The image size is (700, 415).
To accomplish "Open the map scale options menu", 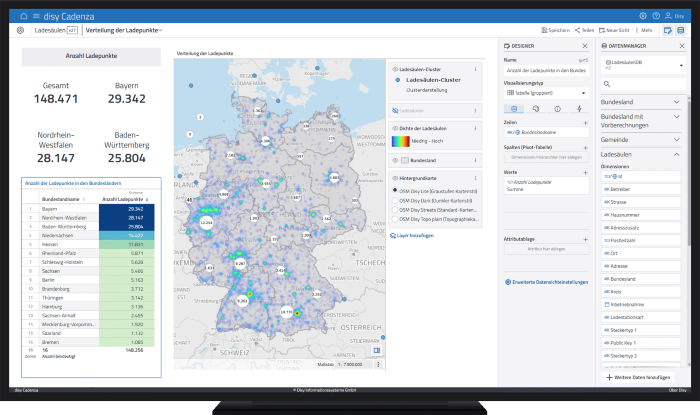I will 378,364.
